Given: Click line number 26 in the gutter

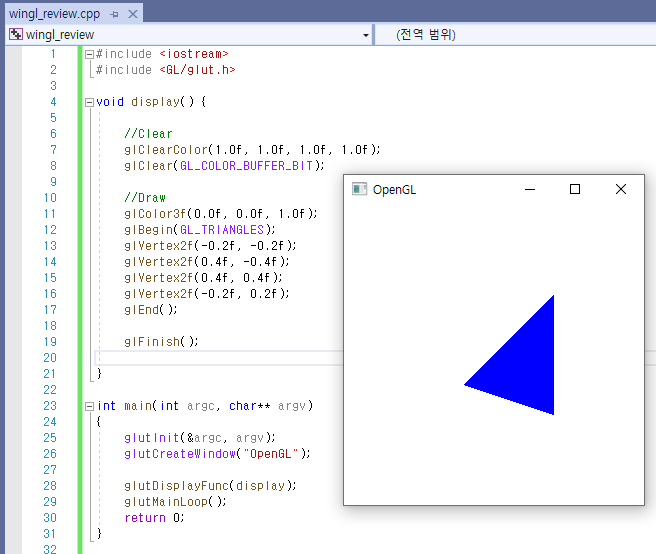Looking at the screenshot, I should 50,454.
